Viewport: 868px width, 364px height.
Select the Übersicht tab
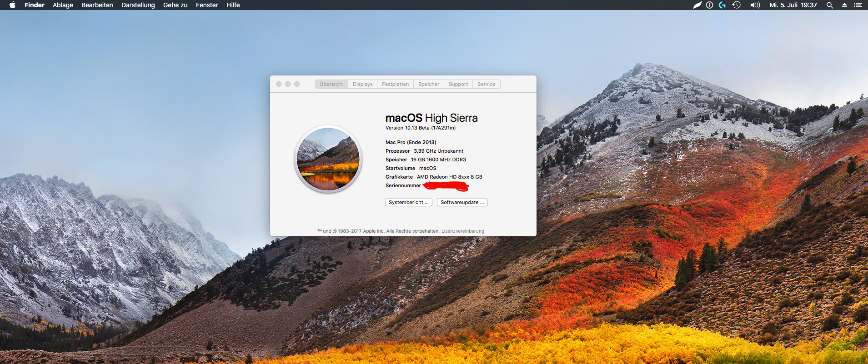coord(331,84)
